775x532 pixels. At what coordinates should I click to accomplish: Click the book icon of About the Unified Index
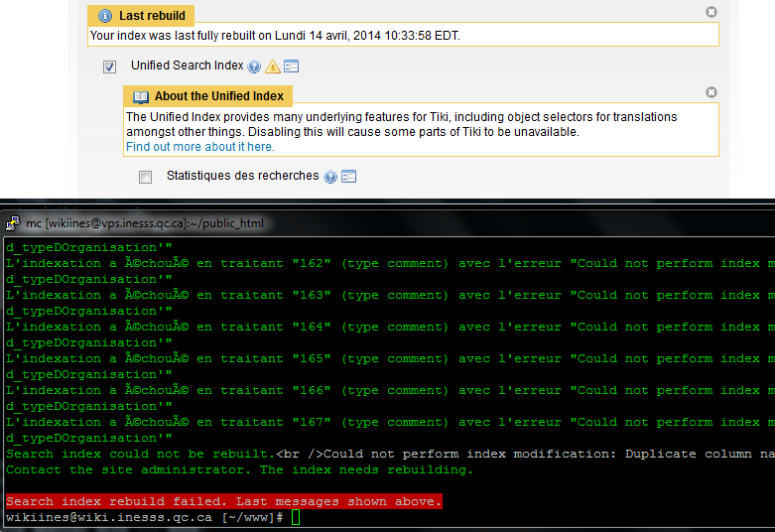141,96
